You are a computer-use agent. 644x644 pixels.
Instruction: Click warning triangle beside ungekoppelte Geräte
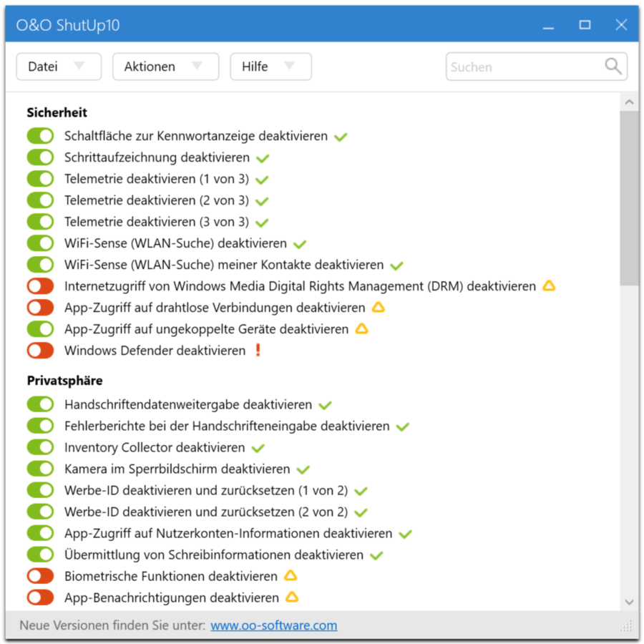click(x=361, y=328)
